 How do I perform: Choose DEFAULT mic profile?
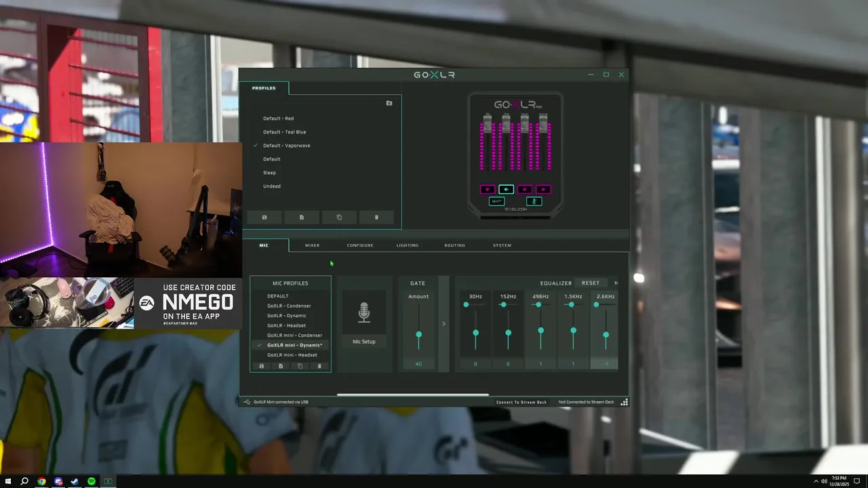[278, 296]
